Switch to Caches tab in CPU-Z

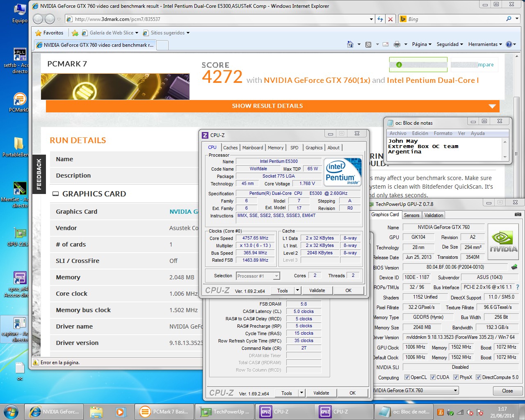coord(231,148)
